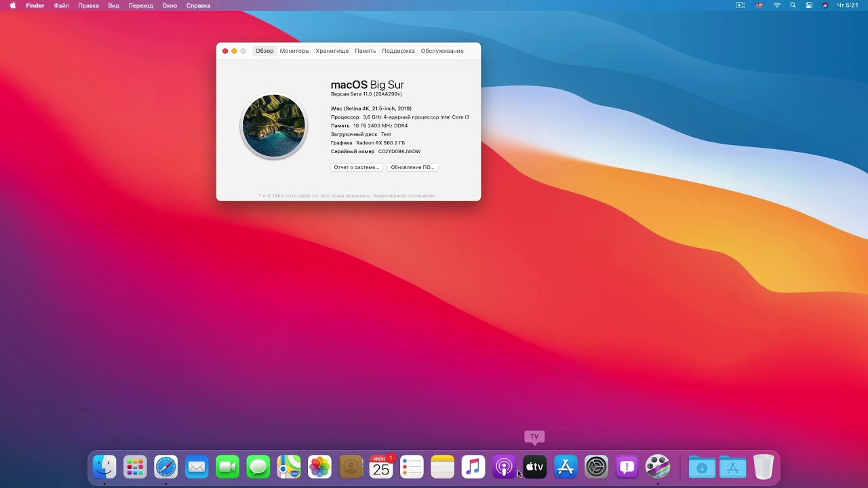Click the version text Версия Бета 11.0
This screenshot has width=868, height=488.
[x=366, y=94]
